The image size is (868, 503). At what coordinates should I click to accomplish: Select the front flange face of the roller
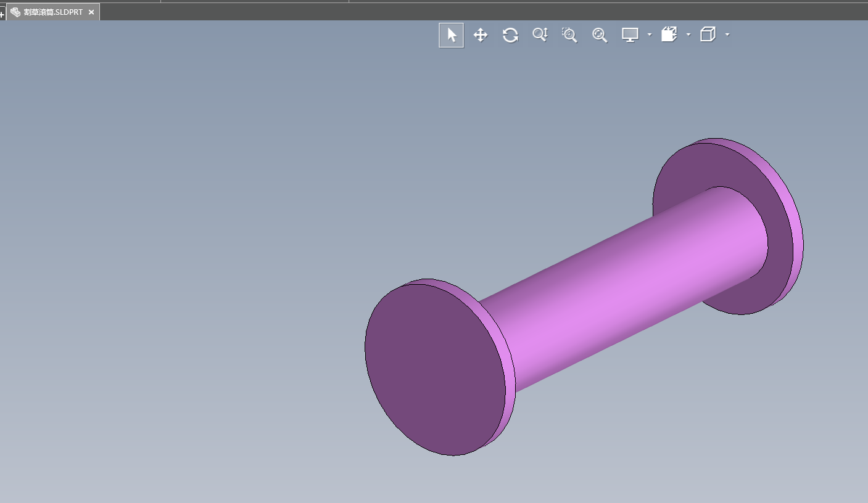(435, 369)
